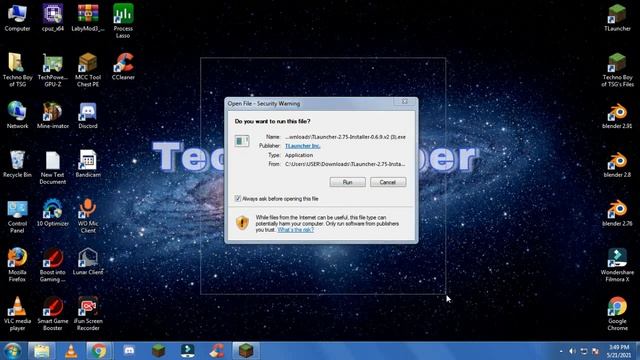The height and width of the screenshot is (360, 640).
Task: Open Windows Explorer from taskbar
Action: coord(42,351)
